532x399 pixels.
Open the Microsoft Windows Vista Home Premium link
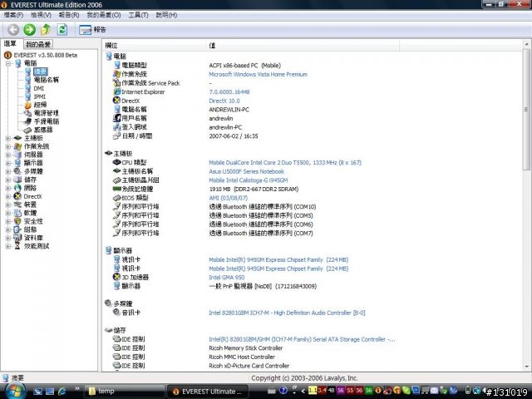(258, 74)
